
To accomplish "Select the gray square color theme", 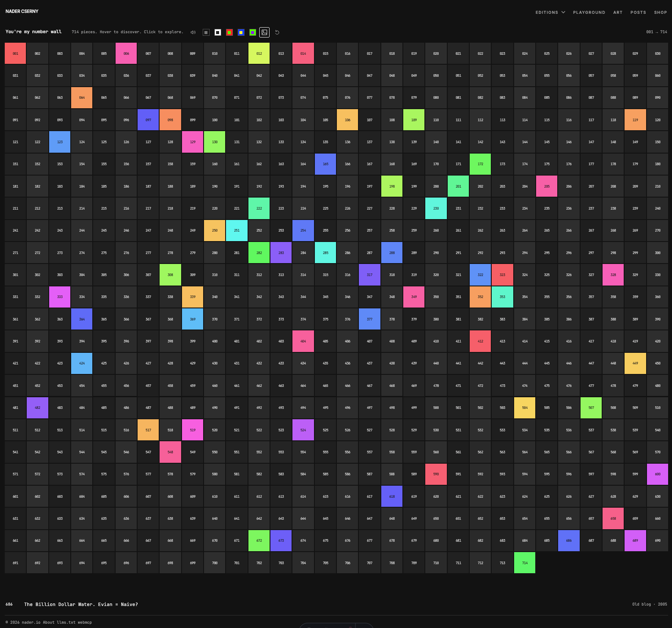I will (206, 32).
